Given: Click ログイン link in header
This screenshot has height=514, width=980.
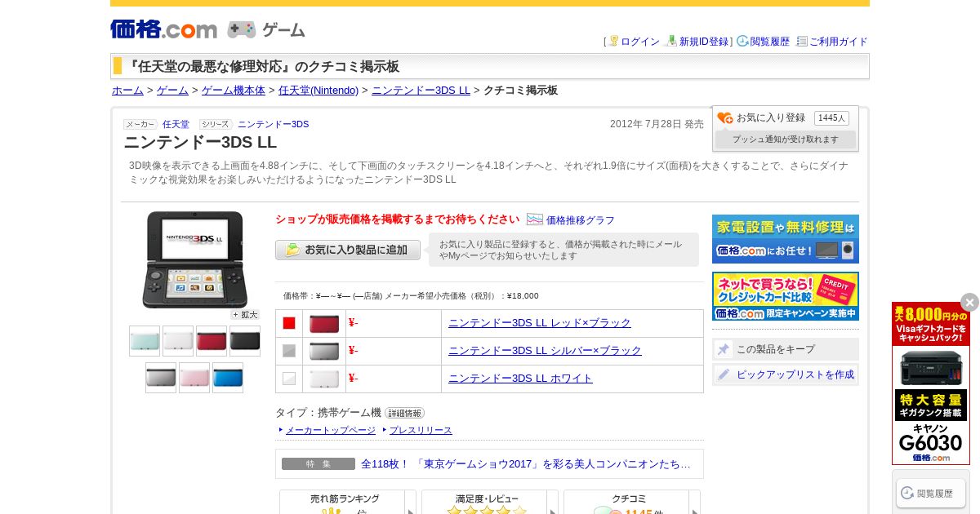Looking at the screenshot, I should (640, 42).
